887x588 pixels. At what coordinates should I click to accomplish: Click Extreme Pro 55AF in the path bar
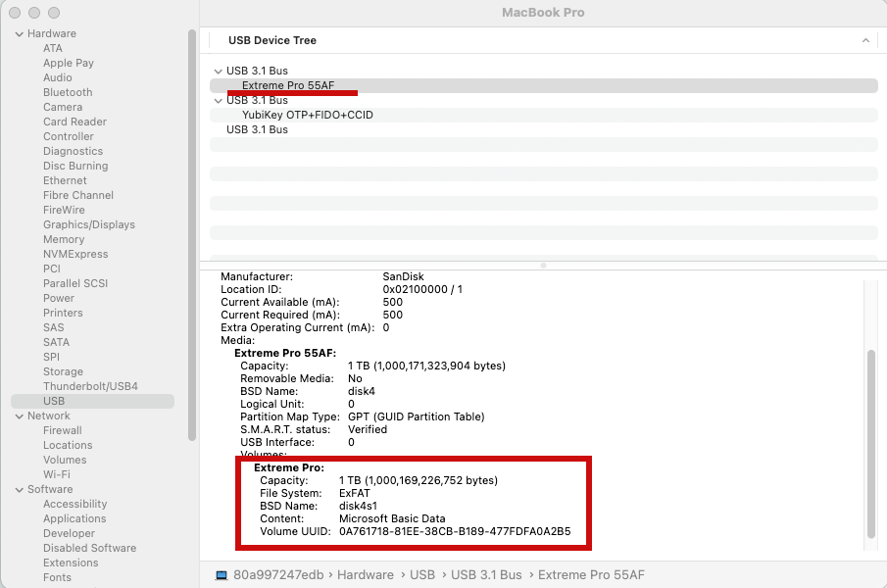[591, 575]
